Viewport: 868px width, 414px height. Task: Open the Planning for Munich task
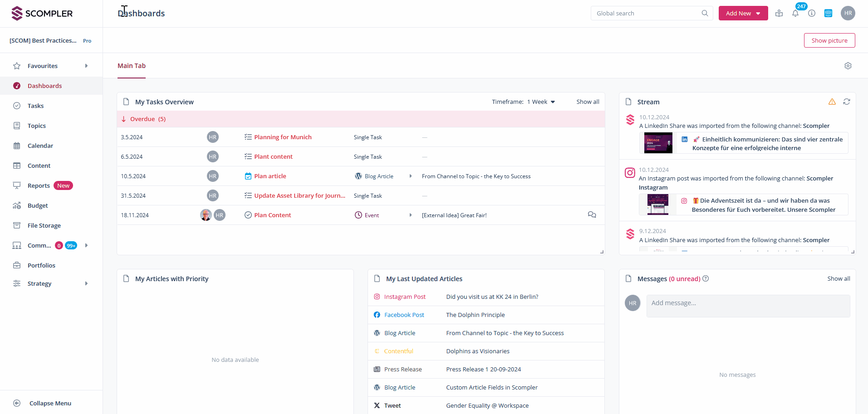[283, 137]
